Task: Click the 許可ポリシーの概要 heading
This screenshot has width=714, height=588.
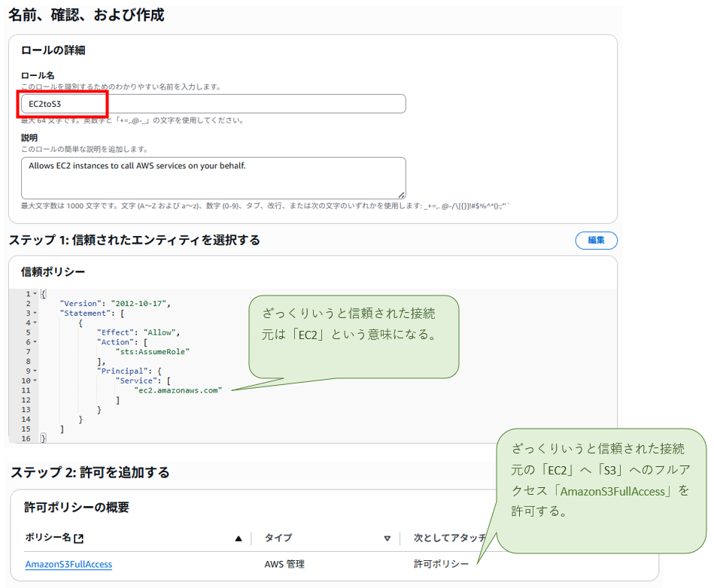Action: tap(77, 508)
